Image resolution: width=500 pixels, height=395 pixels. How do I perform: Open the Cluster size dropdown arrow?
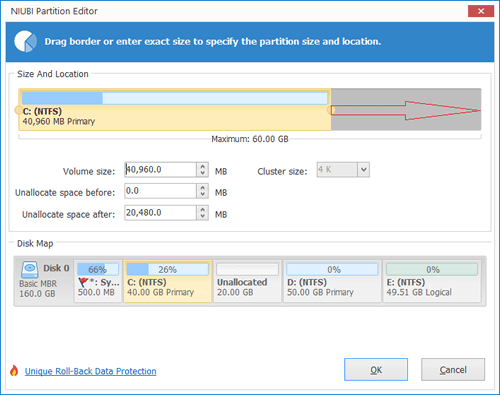(364, 170)
